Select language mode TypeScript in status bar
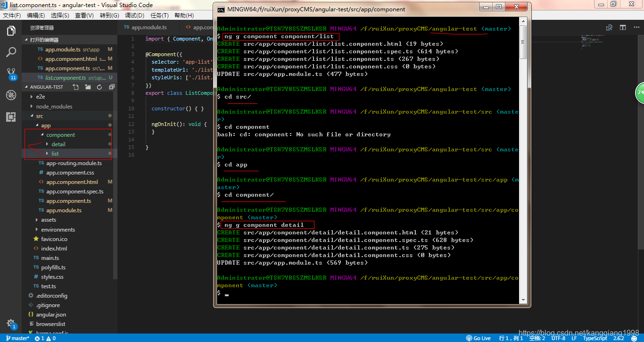Viewport: 644px width, 342px height. [x=595, y=338]
